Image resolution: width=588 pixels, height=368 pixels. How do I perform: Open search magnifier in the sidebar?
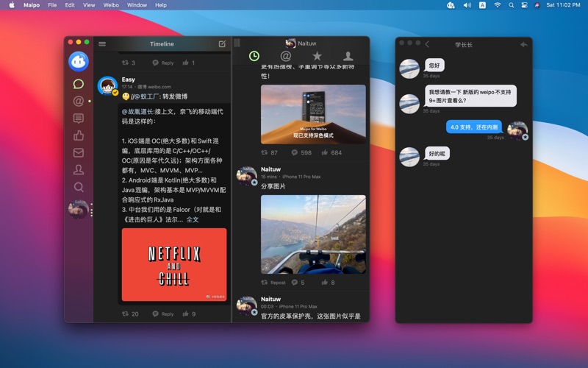click(79, 188)
